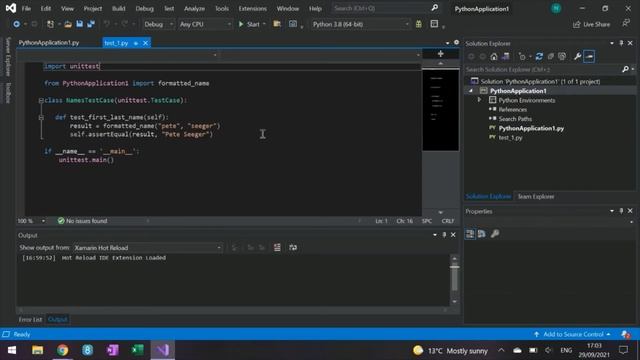Pin the test_1.py tab
The width and height of the screenshot is (640, 360).
point(136,43)
